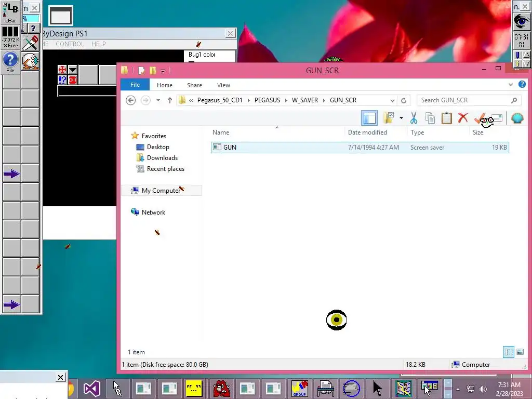This screenshot has width=532, height=399.
Task: Sort by the Date modified column header
Action: pyautogui.click(x=367, y=132)
